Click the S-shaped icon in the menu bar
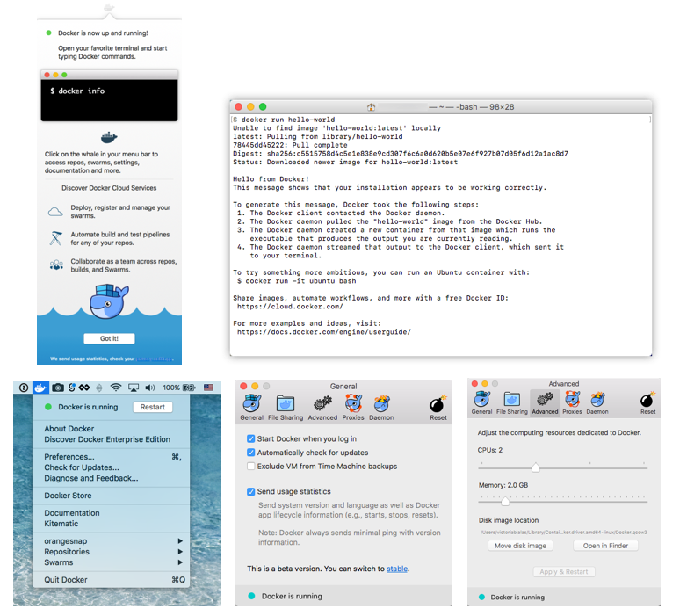The height and width of the screenshot is (616, 687). click(72, 388)
